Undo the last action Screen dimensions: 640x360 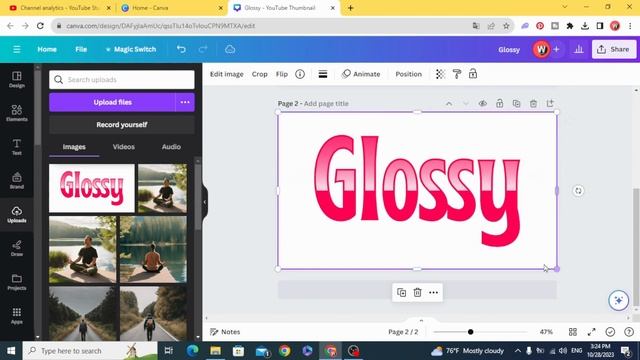pos(181,49)
